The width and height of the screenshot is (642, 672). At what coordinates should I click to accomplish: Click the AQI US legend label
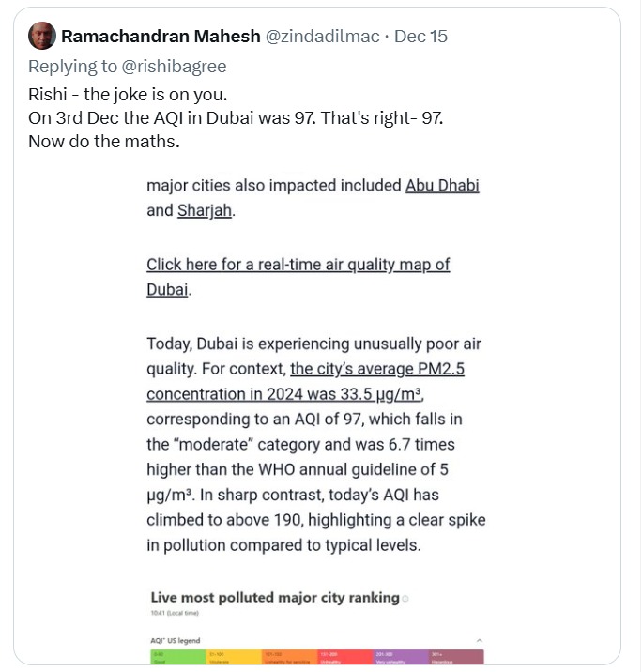tap(176, 640)
